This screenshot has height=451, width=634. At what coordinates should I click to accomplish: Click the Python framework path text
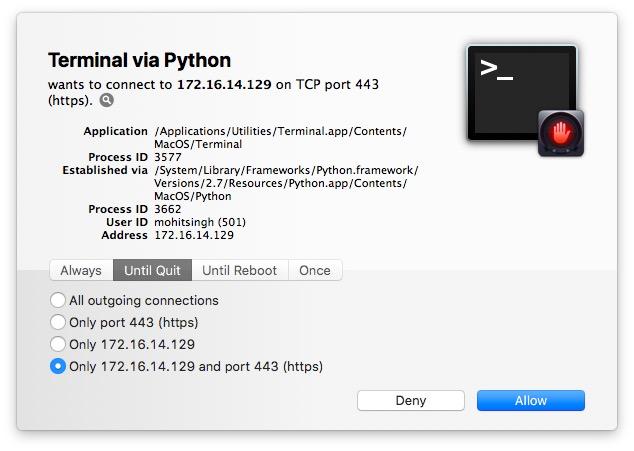(x=285, y=183)
